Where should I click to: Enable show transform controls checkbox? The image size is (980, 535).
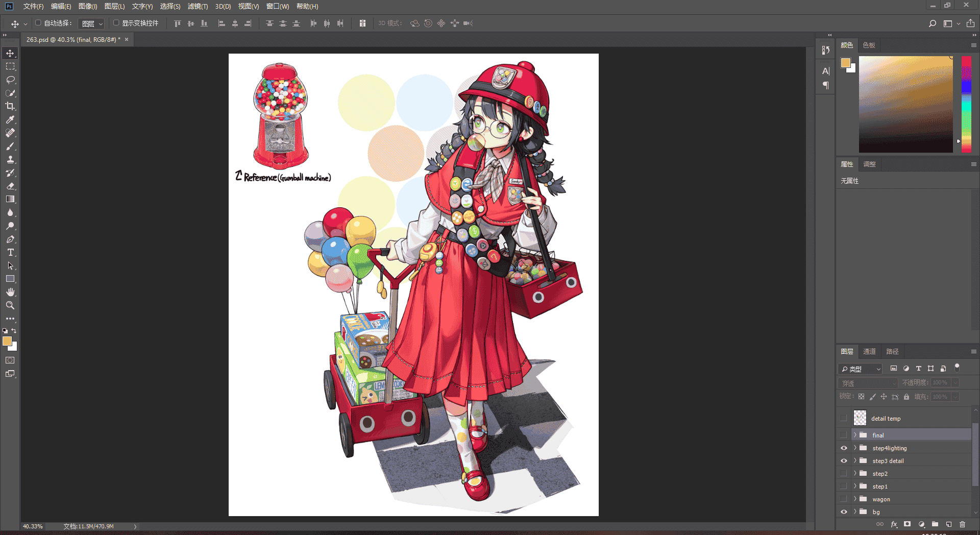[116, 23]
